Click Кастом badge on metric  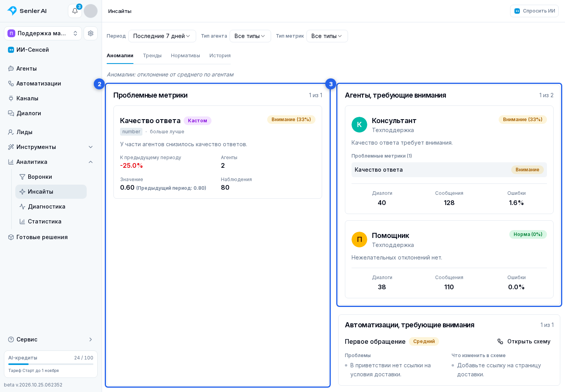[x=197, y=121]
